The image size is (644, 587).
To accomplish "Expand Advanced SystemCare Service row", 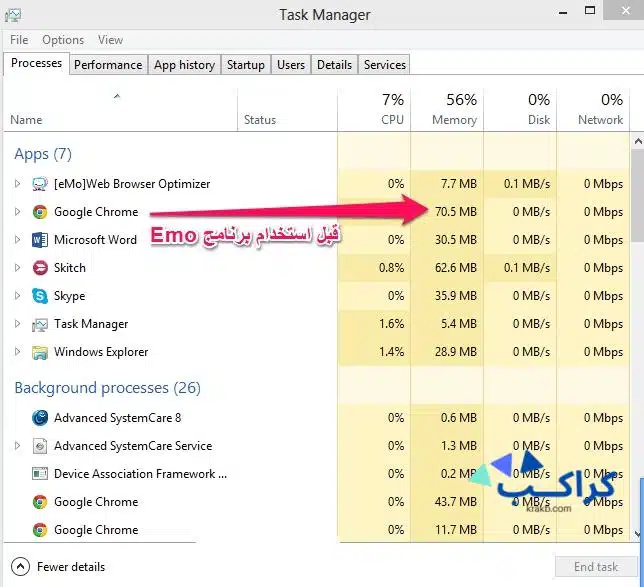I will (x=17, y=445).
